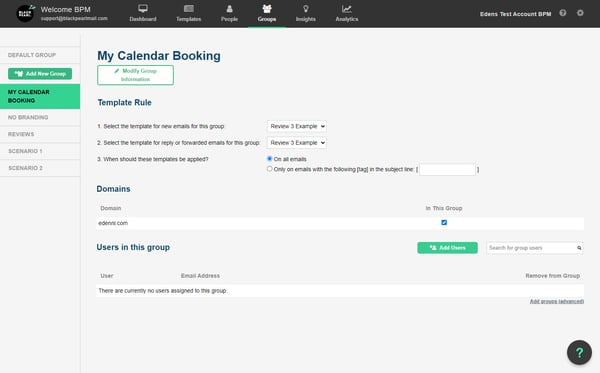The height and width of the screenshot is (373, 600).
Task: Click 'There are currently no users' message row
Action: point(340,291)
